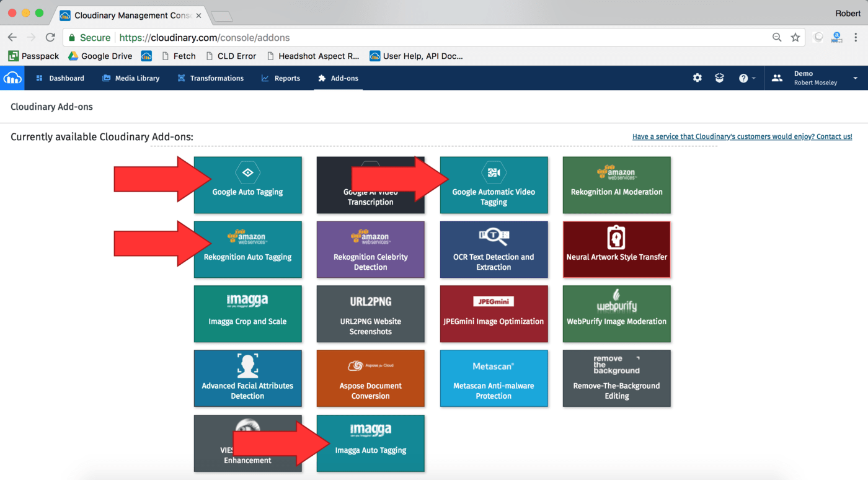The width and height of the screenshot is (868, 480).
Task: Click the WebPurify logo
Action: [617, 300]
